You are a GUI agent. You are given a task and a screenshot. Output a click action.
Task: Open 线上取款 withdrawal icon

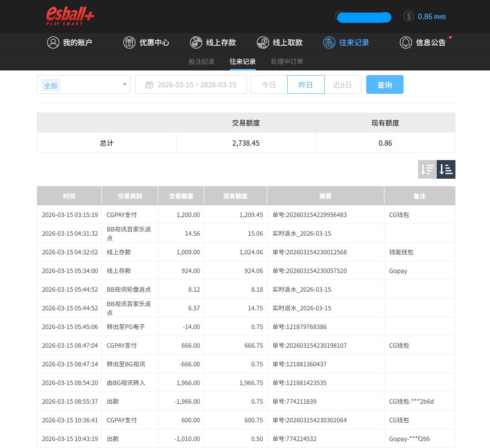click(263, 42)
